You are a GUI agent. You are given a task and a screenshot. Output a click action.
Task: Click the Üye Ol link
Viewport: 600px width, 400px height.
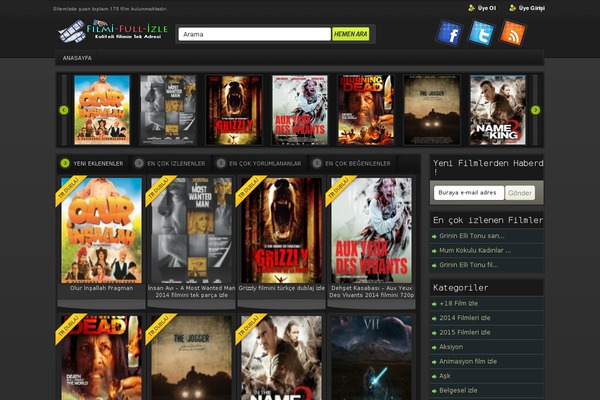tap(487, 8)
